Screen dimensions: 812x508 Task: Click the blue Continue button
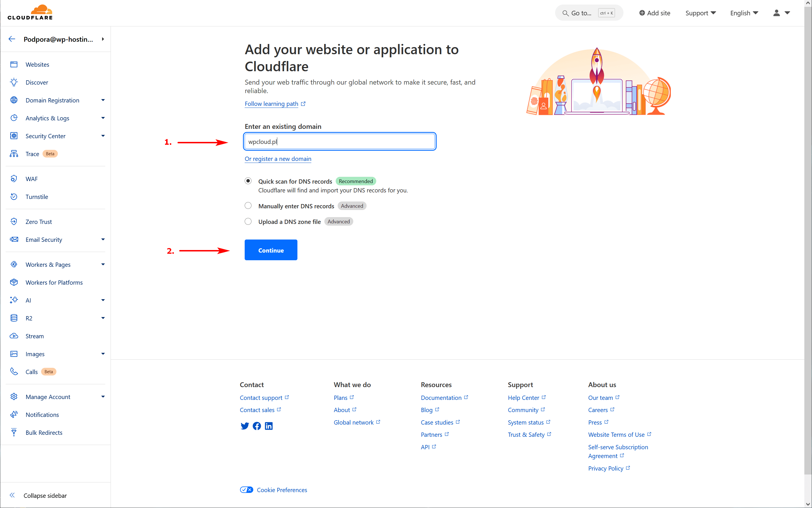pyautogui.click(x=271, y=250)
